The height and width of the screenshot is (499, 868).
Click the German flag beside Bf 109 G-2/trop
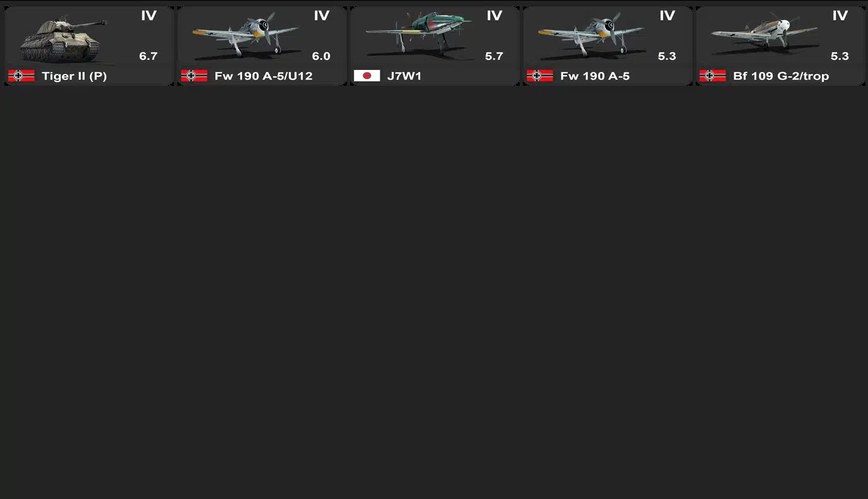(713, 76)
